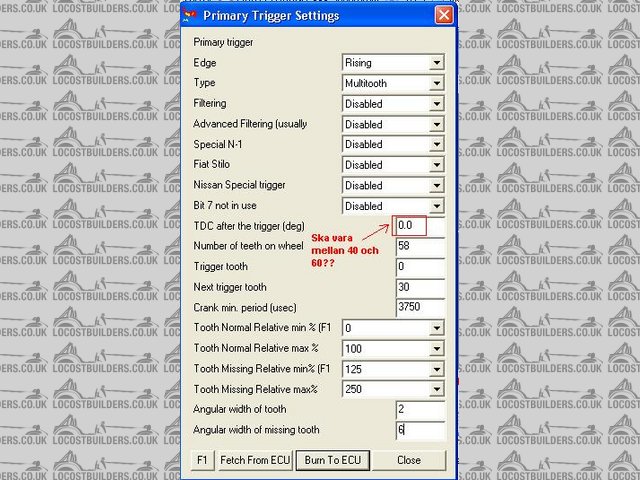Open the Tooth Missing Relative min% dropdown
This screenshot has height=480, width=640.
393,369
